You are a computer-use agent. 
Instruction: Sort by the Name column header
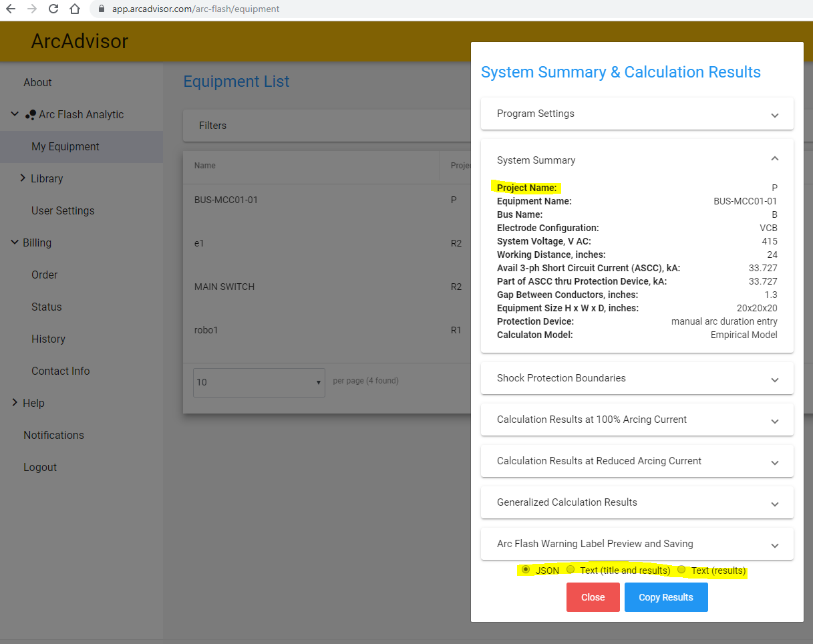coord(205,166)
